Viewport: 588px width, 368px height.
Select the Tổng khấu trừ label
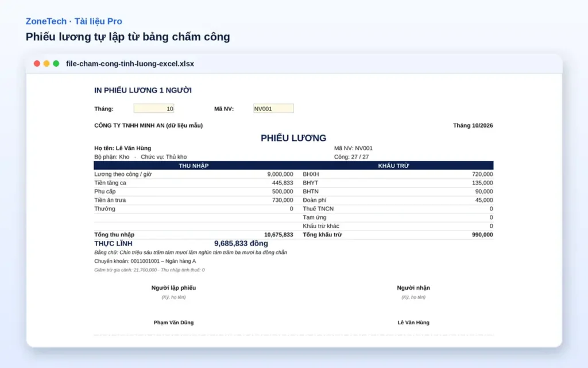coord(323,235)
